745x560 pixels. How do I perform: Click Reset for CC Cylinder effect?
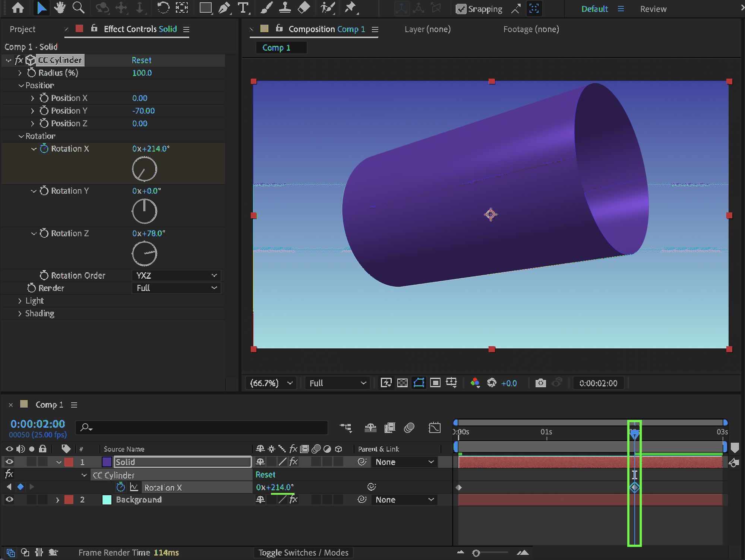[141, 60]
